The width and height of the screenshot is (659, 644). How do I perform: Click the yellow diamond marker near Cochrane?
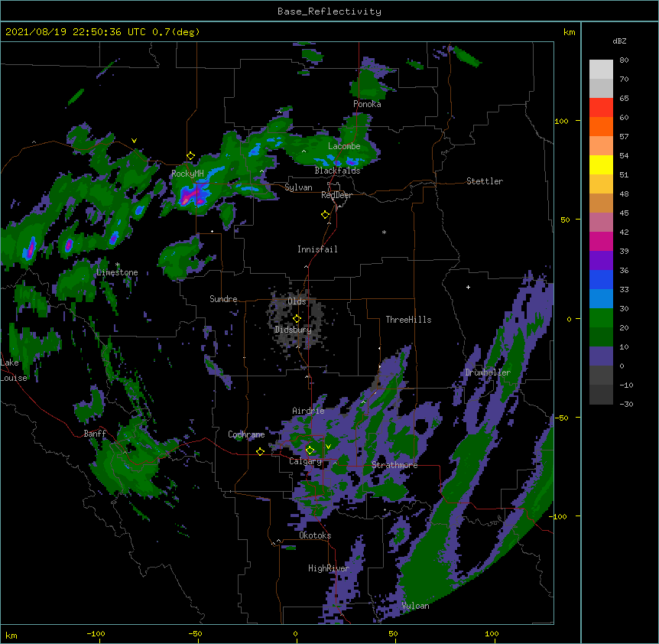coord(260,451)
